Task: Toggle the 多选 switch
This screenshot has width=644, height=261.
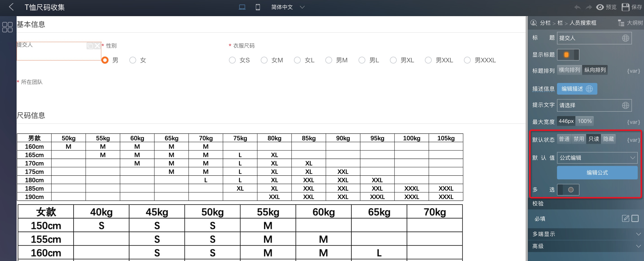Action: 568,189
